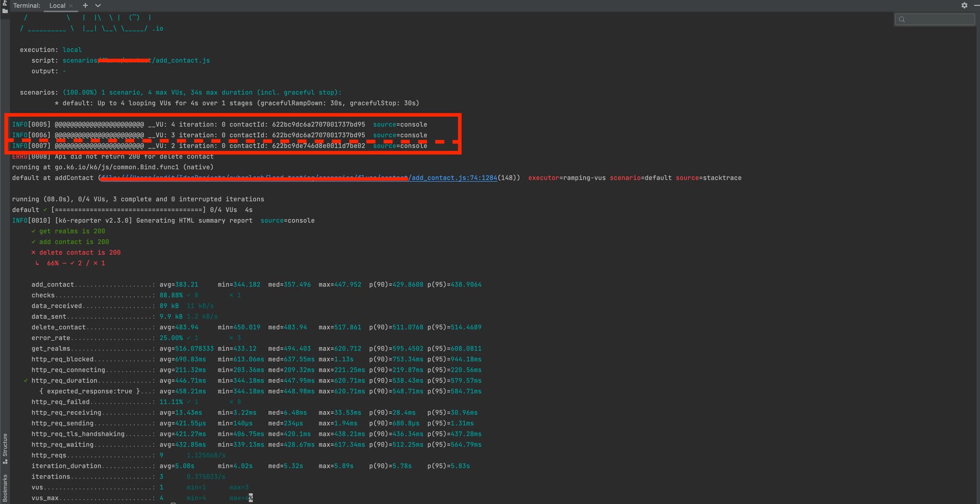This screenshot has height=504, width=980.
Task: Open the terminal sessions dropdown chevron
Action: [x=97, y=6]
